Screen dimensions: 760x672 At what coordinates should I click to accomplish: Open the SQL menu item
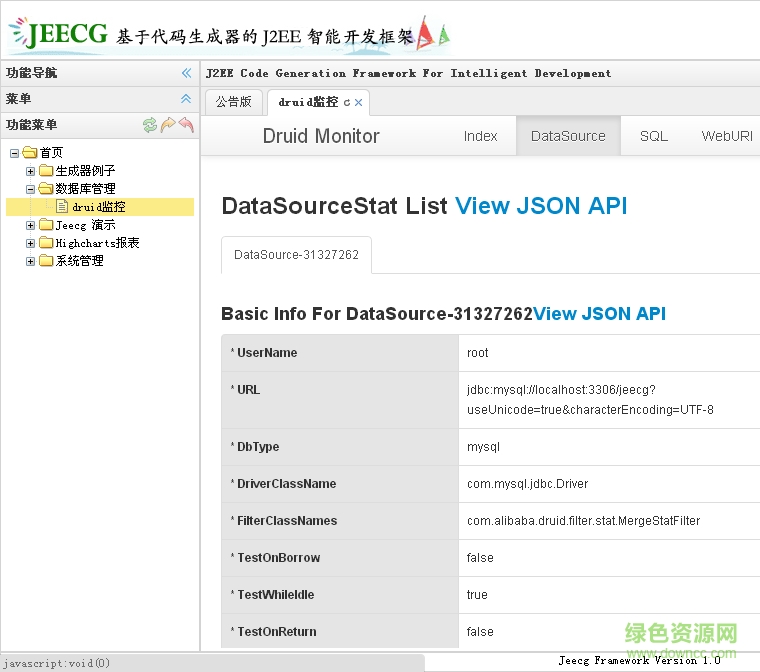(653, 136)
